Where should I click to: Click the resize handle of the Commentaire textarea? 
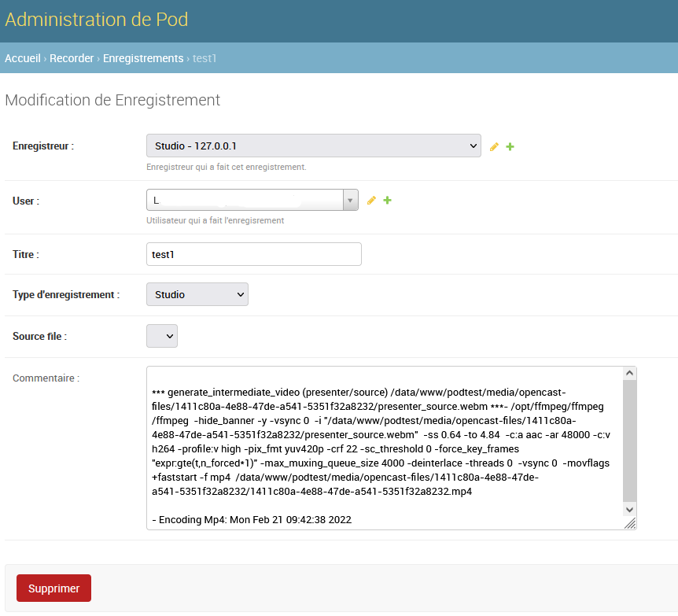click(630, 524)
